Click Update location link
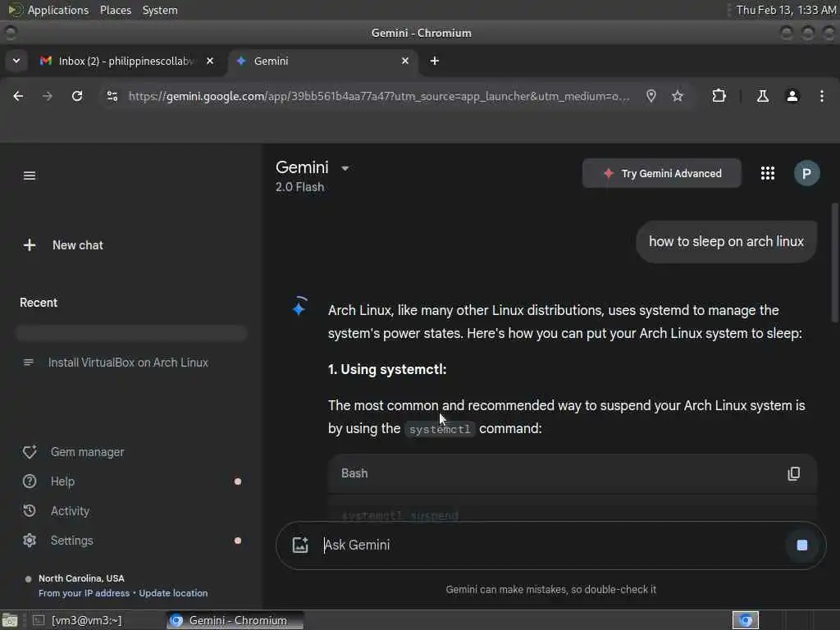840x630 pixels. coord(173,593)
